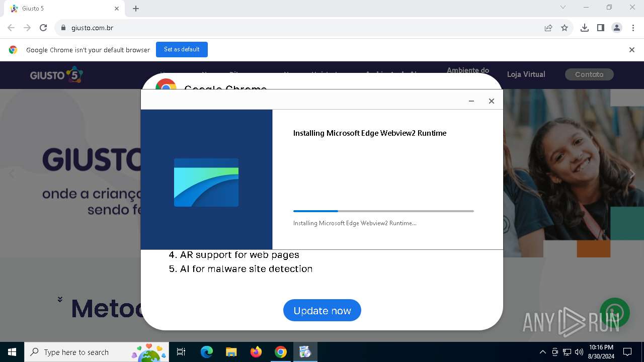Viewport: 644px width, 362px height.
Task: Bookmark this page with the star icon
Action: pyautogui.click(x=565, y=28)
